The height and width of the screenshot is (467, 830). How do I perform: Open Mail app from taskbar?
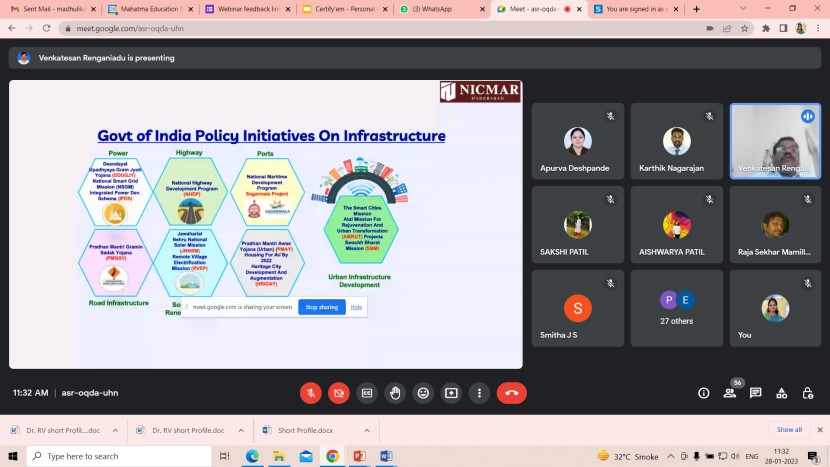306,456
